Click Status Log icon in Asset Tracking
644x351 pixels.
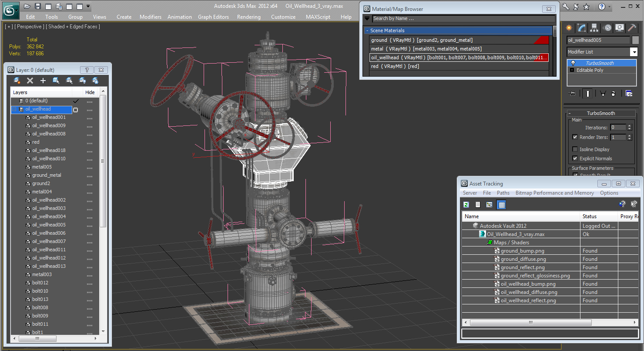pyautogui.click(x=478, y=205)
